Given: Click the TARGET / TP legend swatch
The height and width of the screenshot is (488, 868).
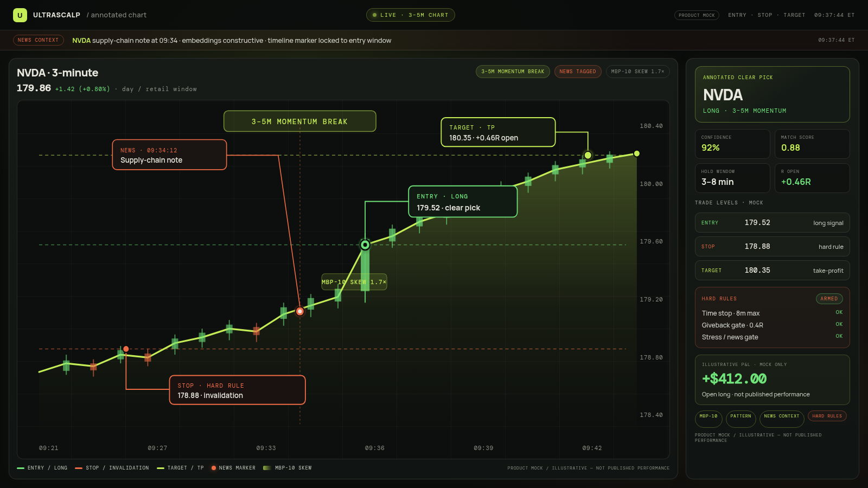Looking at the screenshot, I should coord(161,468).
